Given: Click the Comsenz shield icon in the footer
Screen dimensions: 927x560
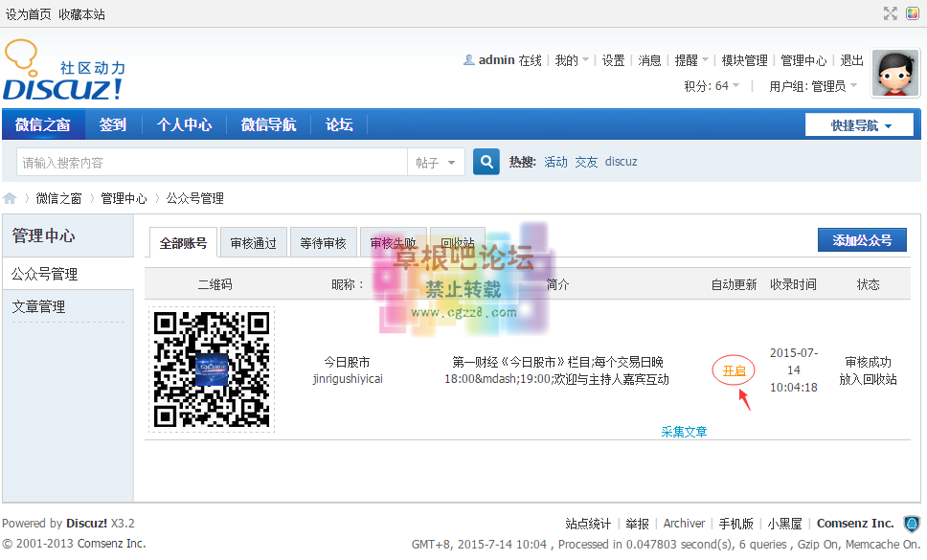Looking at the screenshot, I should pos(911,524).
